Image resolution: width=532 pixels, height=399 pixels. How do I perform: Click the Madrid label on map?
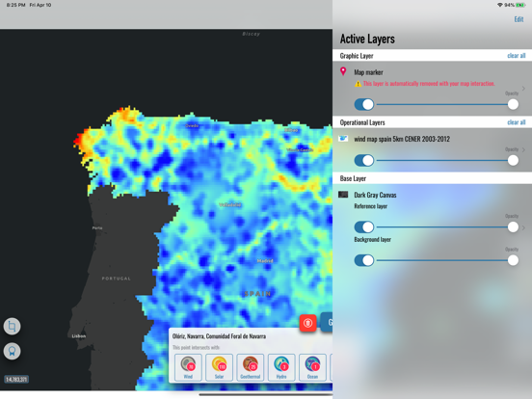[265, 261]
